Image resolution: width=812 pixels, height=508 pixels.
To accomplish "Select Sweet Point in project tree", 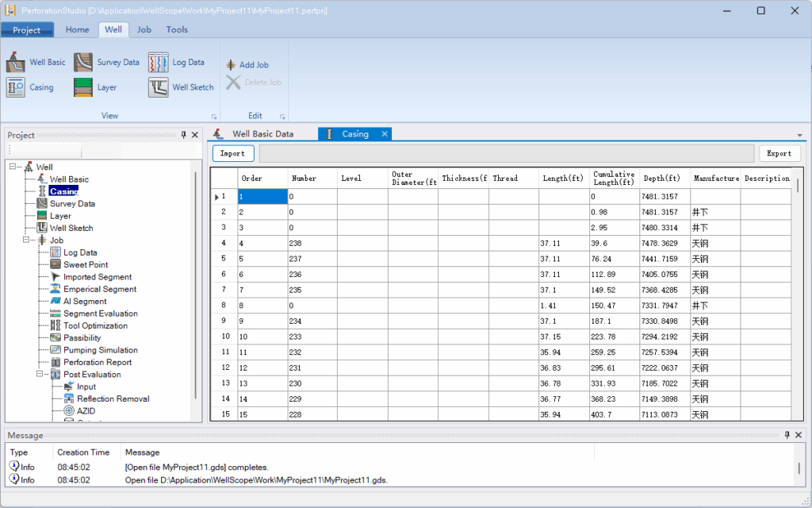I will (x=86, y=264).
